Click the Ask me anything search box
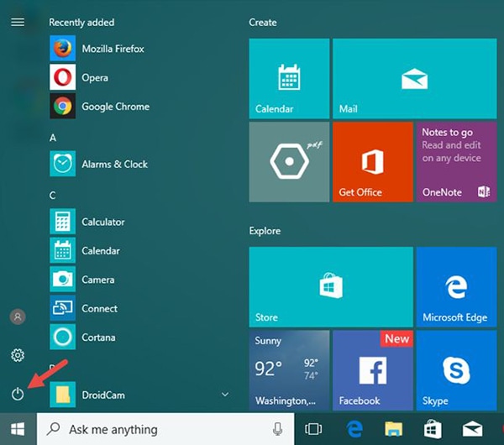 165,429
